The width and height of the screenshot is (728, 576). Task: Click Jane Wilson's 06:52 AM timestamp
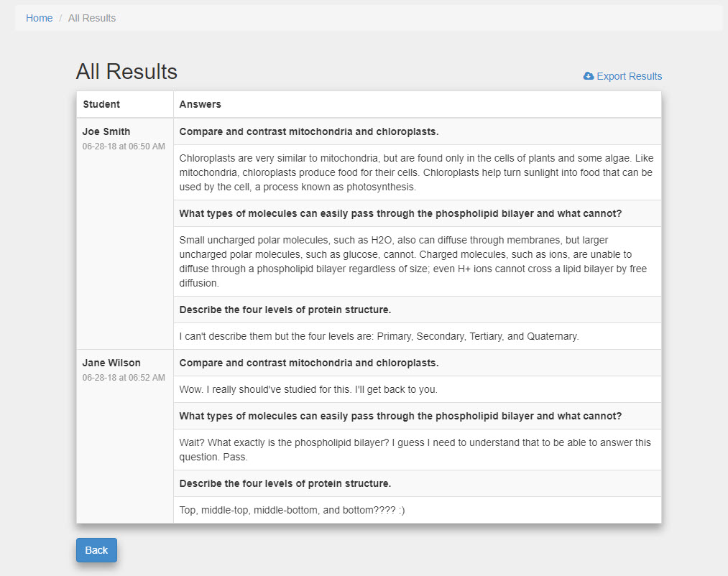click(124, 378)
